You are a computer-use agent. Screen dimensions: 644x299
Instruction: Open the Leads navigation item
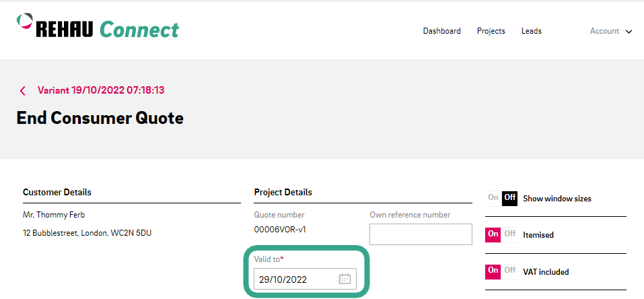click(x=531, y=31)
